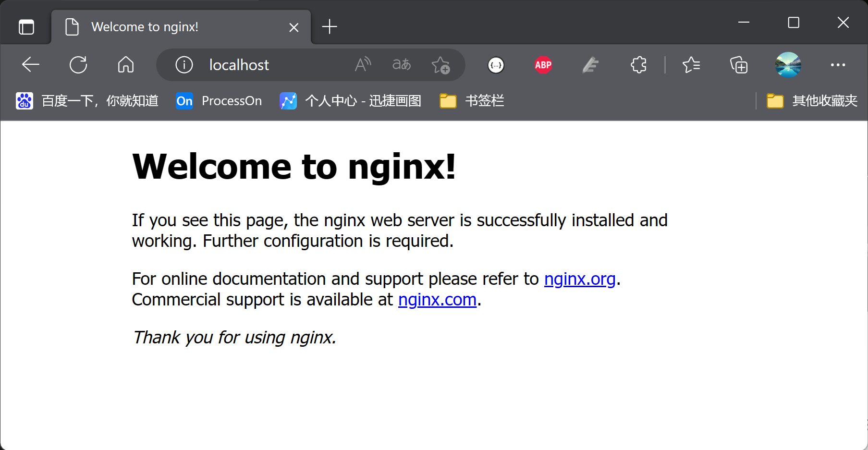Open the ABP Adblock Plus extension

click(543, 65)
